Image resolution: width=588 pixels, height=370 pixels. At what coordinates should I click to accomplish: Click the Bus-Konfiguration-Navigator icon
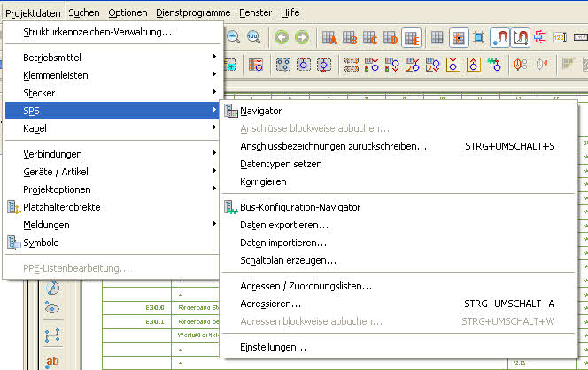231,207
